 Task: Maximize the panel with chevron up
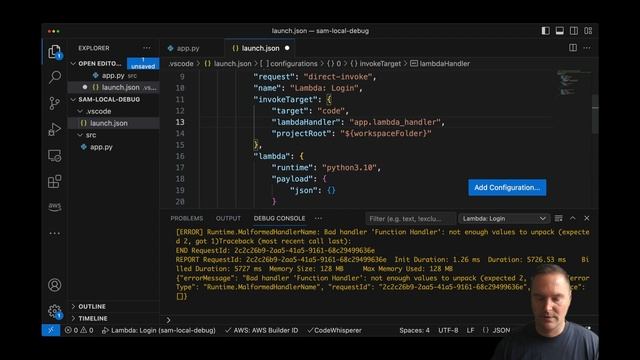[x=573, y=218]
